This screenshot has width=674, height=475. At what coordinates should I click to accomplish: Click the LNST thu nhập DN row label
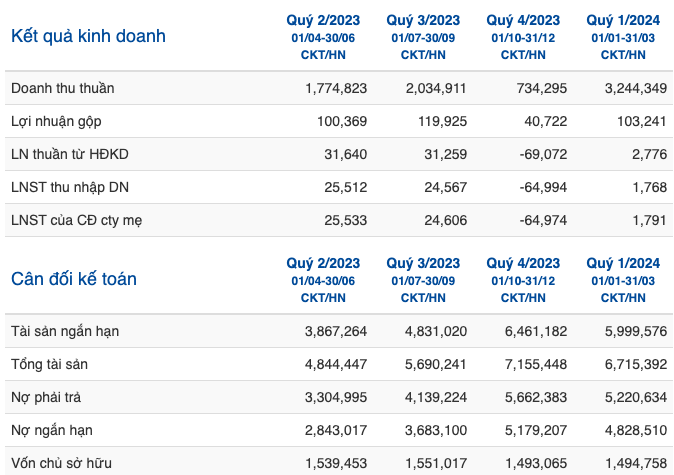pos(70,187)
